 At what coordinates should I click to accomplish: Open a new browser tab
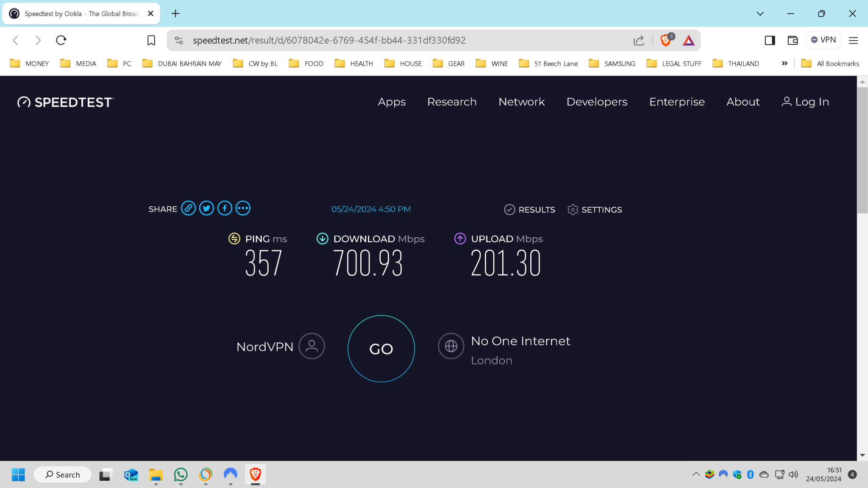175,14
